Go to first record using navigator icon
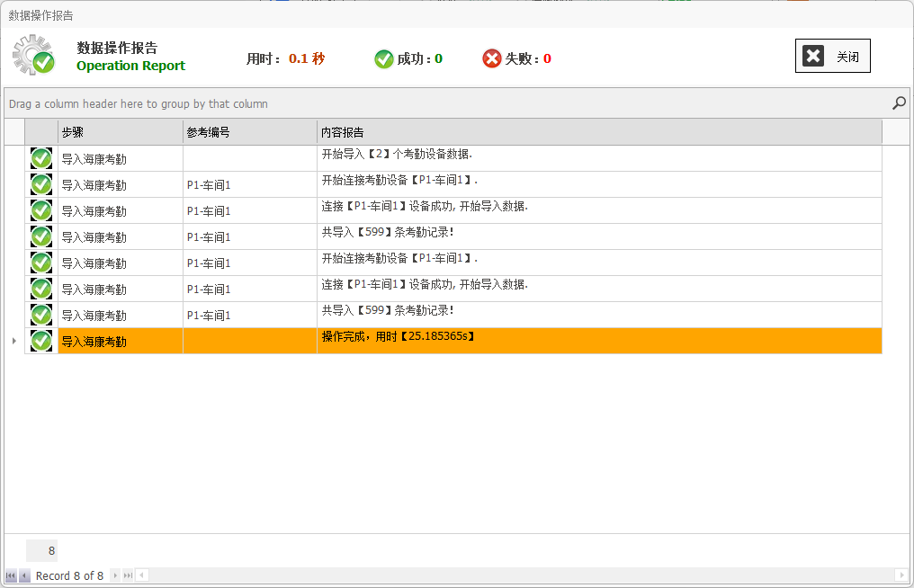The height and width of the screenshot is (588, 914). click(9, 575)
